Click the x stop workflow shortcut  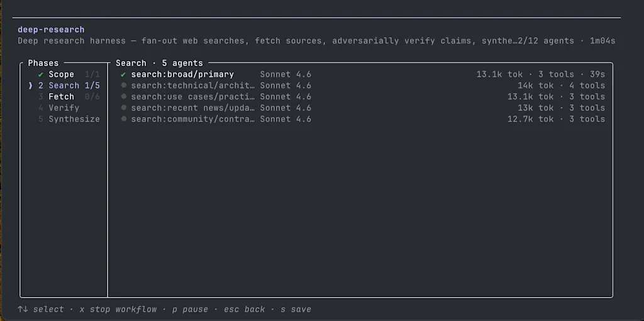pos(118,309)
